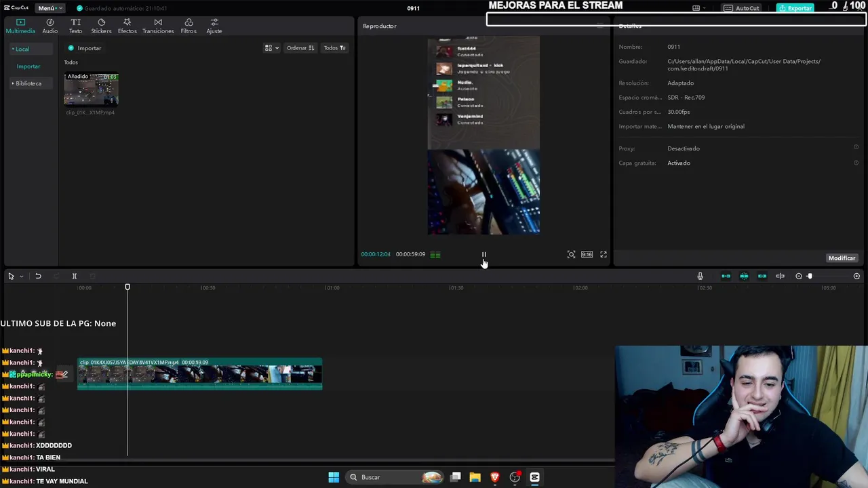Undo the last timeline action
Screen dimensions: 868x488
tap(38, 276)
